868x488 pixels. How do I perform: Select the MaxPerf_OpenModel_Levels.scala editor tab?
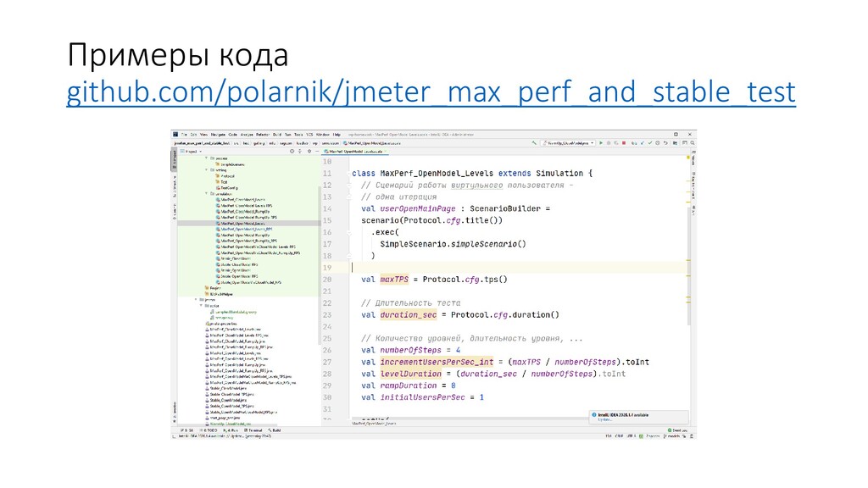[x=356, y=151]
